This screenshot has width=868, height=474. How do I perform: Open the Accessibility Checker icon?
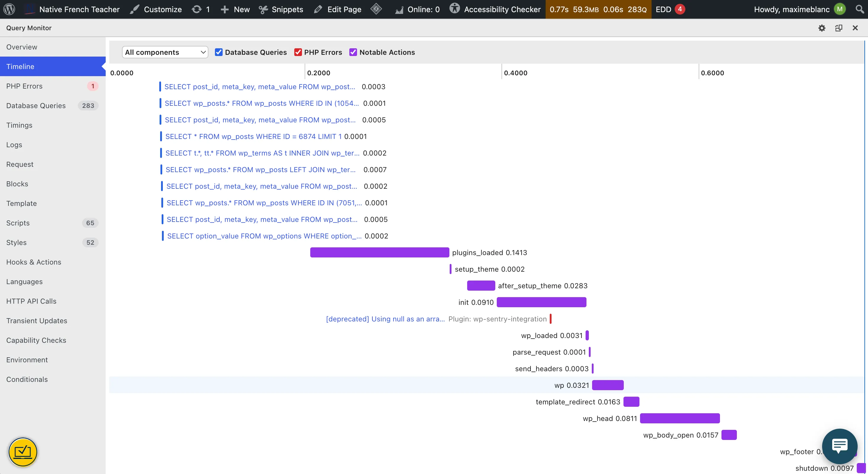(x=454, y=8)
